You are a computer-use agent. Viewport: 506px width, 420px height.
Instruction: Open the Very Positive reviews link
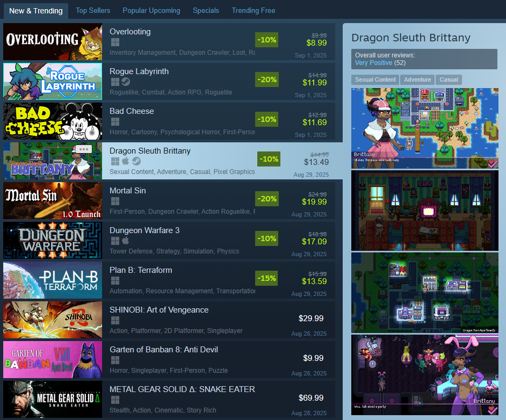(x=374, y=63)
